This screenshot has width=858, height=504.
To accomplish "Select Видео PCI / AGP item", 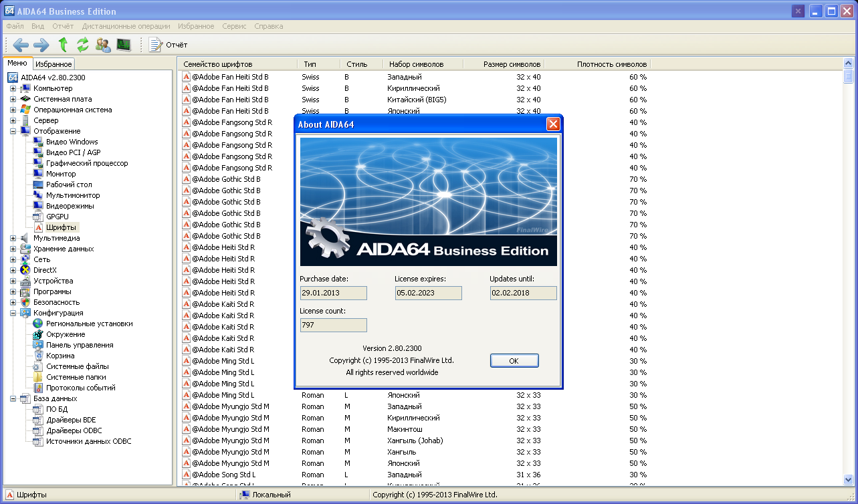I will [x=73, y=152].
